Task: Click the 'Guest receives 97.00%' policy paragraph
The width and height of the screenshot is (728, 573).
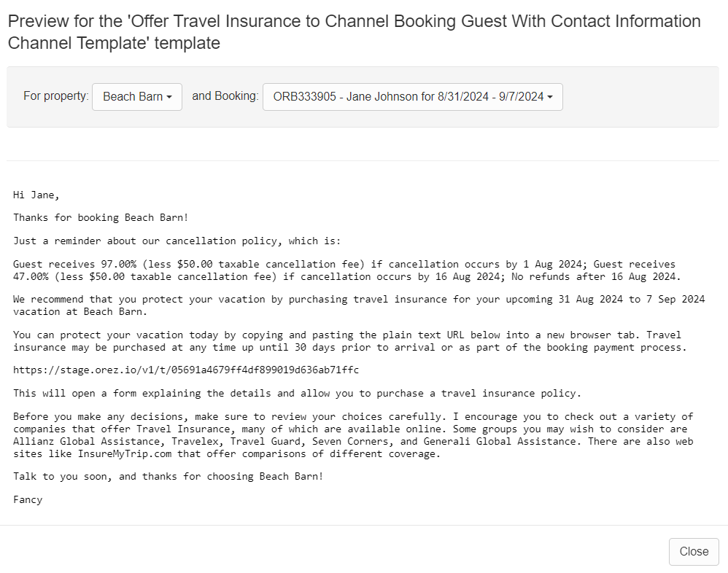Action: click(346, 270)
